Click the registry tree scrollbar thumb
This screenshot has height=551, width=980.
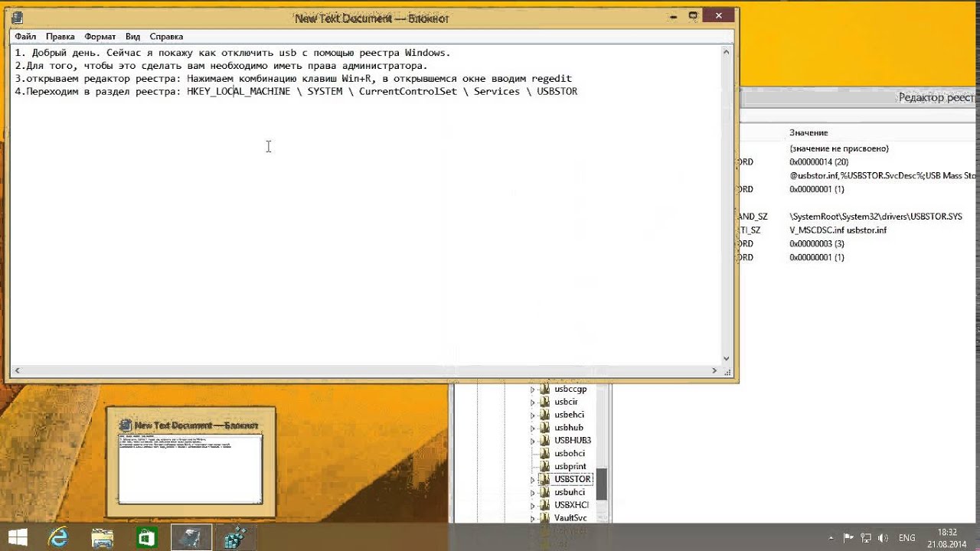[602, 484]
